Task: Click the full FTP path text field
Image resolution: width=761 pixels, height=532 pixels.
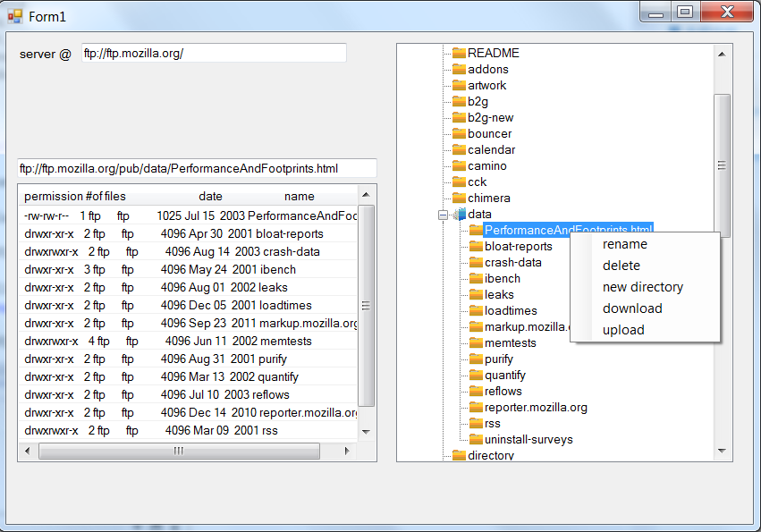Action: (197, 168)
